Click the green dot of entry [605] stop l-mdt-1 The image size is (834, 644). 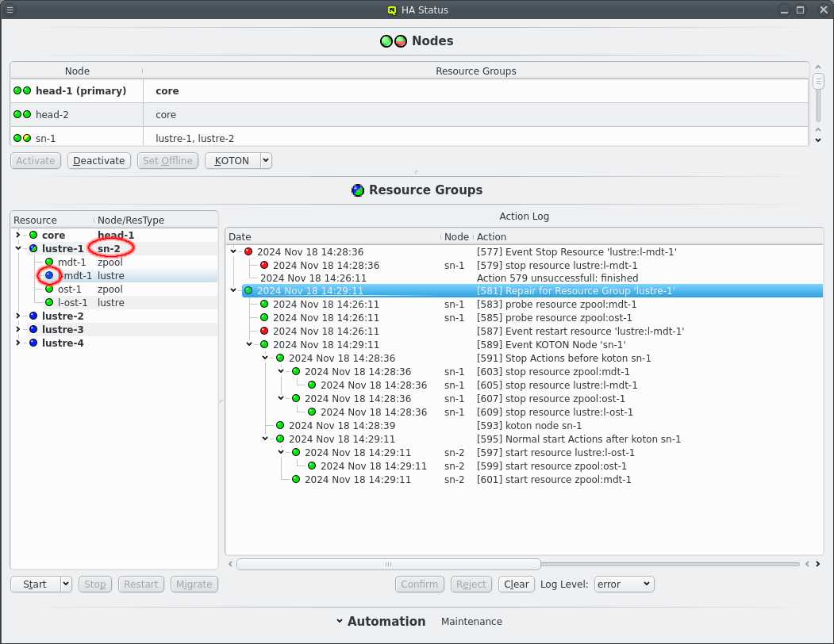(x=312, y=385)
